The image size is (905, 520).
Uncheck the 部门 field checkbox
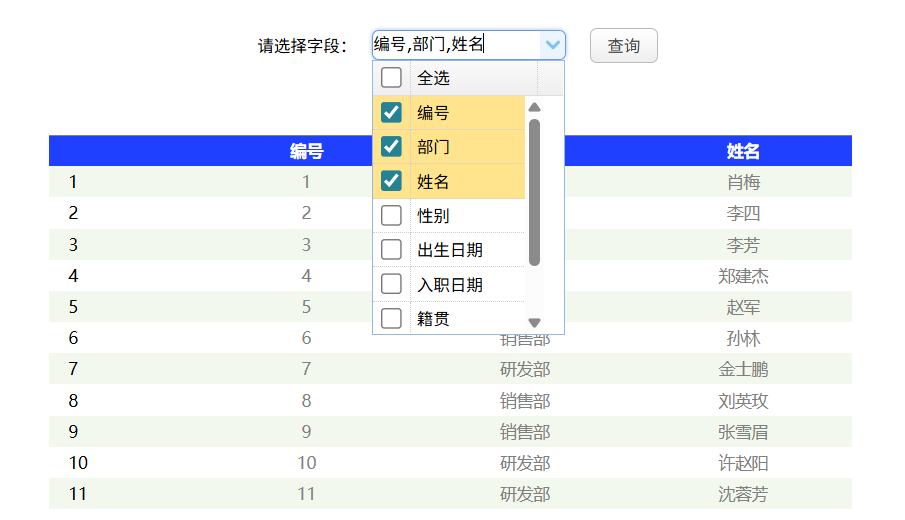(x=391, y=147)
